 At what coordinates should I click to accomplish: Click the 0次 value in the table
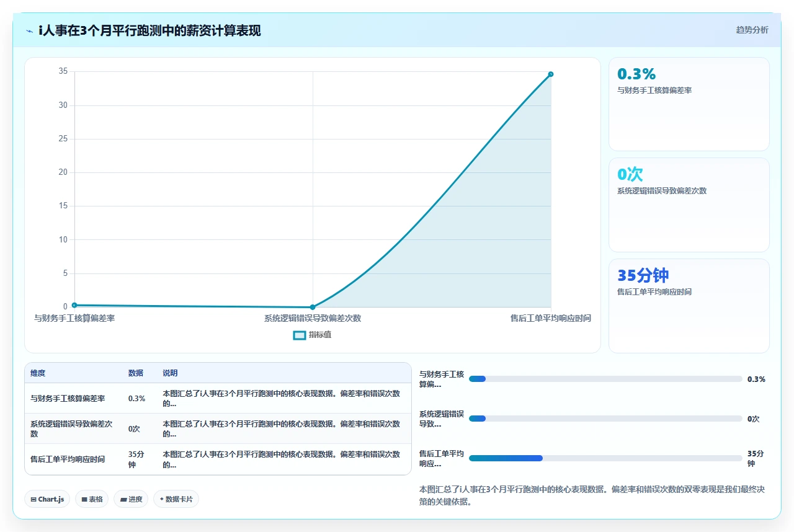point(134,429)
